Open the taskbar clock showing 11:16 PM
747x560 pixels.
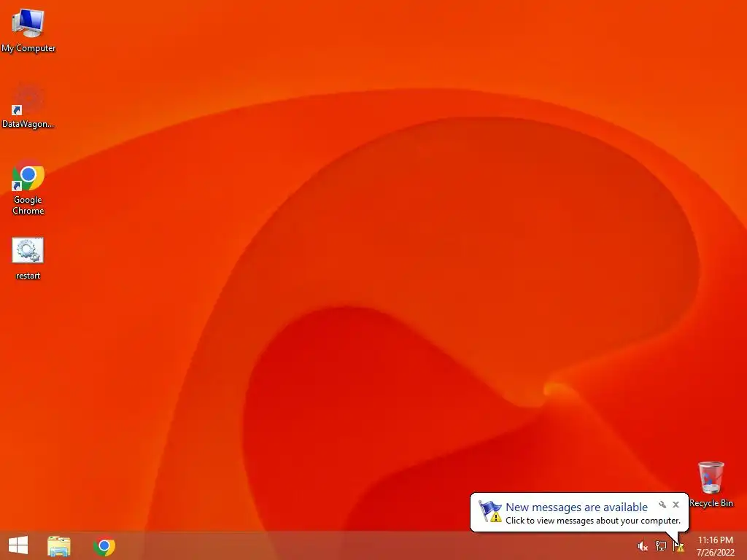[715, 546]
